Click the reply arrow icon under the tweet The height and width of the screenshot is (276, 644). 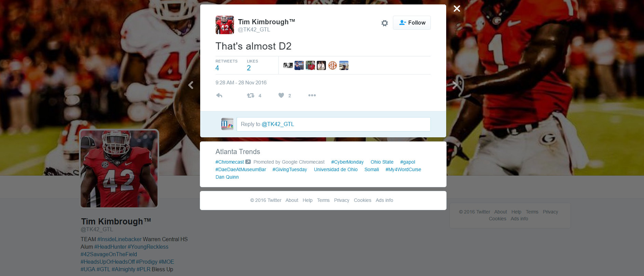click(x=219, y=95)
